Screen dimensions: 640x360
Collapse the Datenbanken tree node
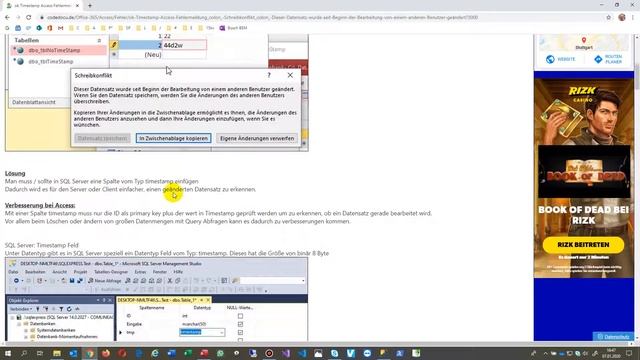click(x=19, y=324)
